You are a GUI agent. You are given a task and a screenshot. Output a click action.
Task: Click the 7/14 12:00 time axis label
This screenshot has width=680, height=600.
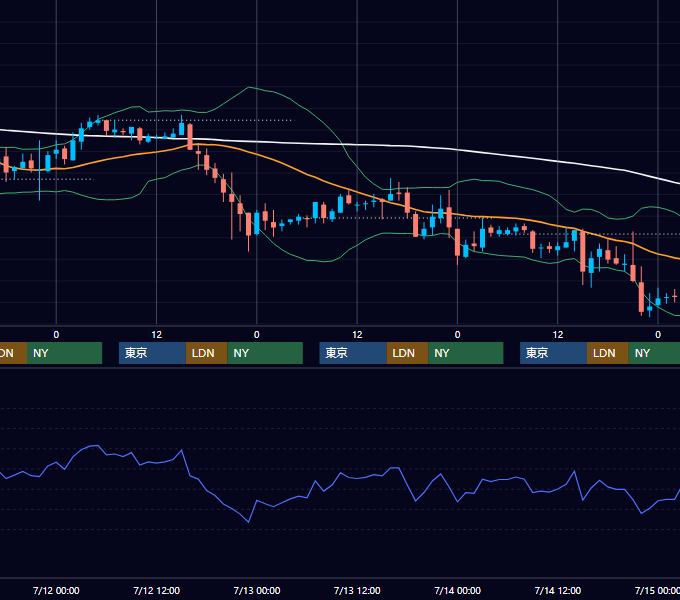(558, 590)
